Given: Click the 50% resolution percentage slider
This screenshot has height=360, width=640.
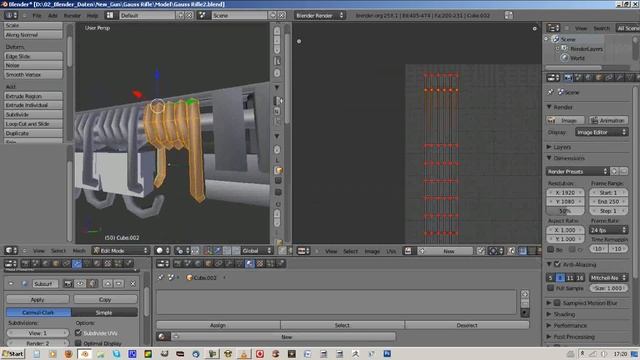Looking at the screenshot, I should click(x=565, y=211).
